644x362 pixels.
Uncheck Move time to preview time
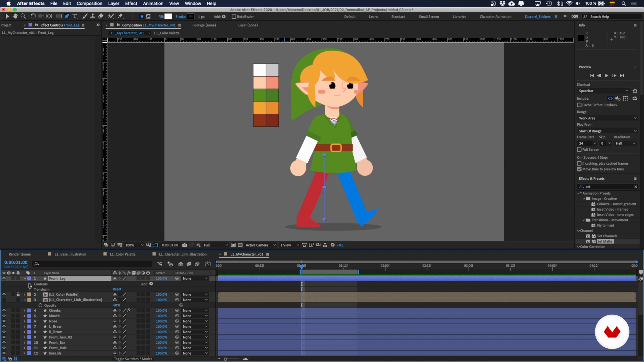click(x=579, y=169)
